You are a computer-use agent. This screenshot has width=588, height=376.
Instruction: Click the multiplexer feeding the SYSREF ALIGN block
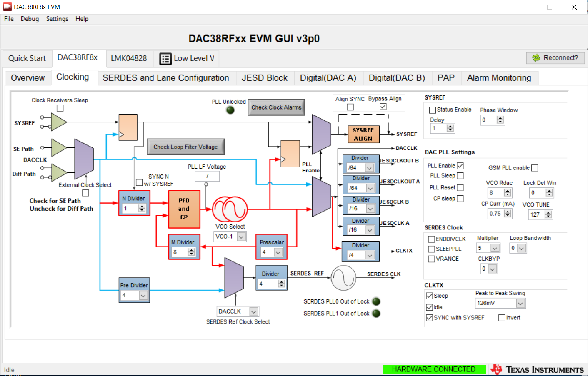click(x=321, y=134)
